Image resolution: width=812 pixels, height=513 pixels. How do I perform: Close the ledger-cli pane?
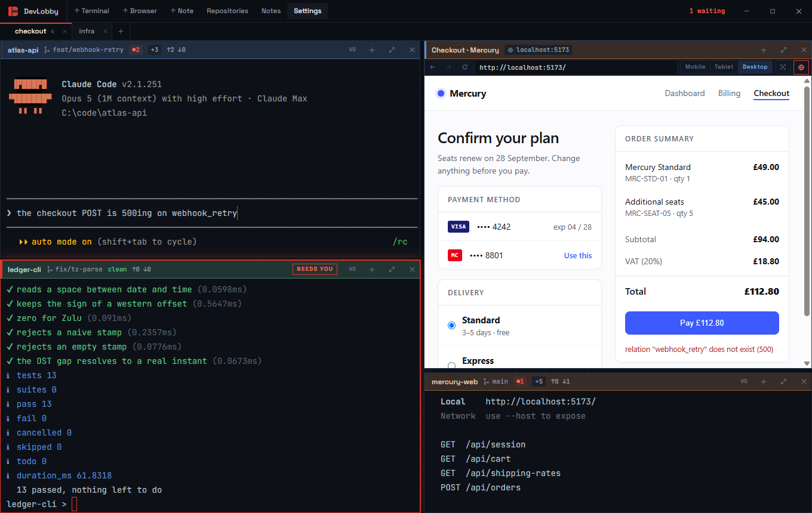412,269
